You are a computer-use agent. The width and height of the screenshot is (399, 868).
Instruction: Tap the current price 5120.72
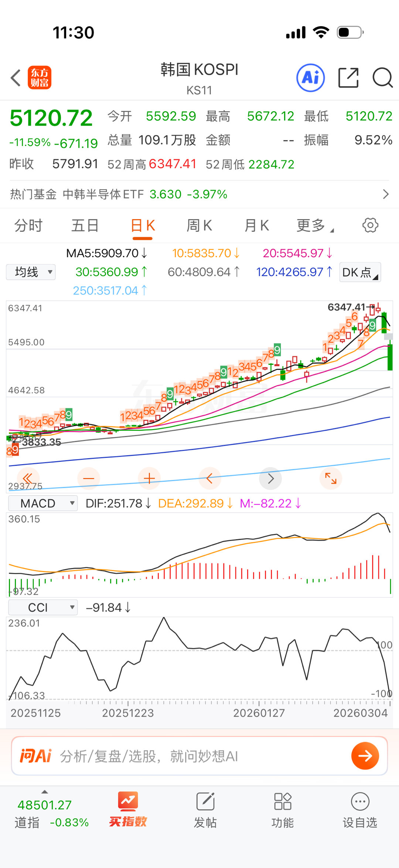point(51,118)
